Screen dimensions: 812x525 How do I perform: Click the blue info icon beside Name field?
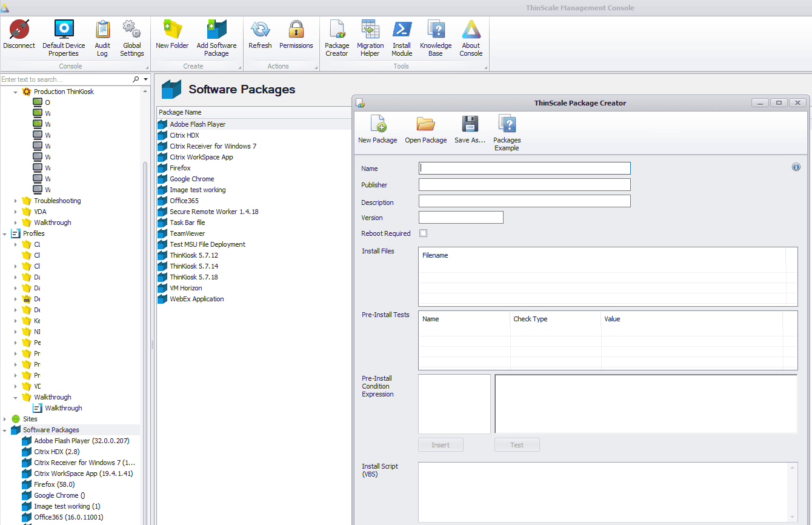point(796,167)
